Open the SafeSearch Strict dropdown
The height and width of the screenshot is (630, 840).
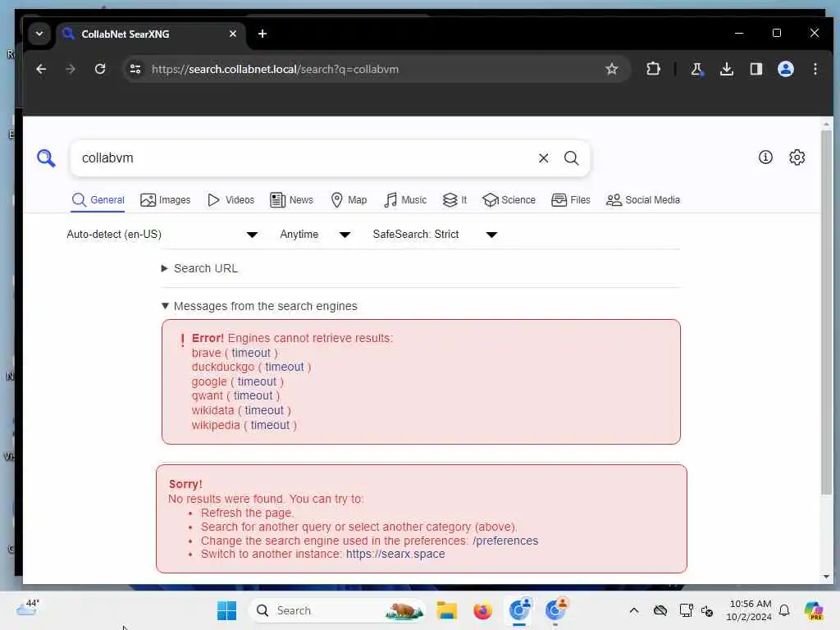click(x=435, y=234)
